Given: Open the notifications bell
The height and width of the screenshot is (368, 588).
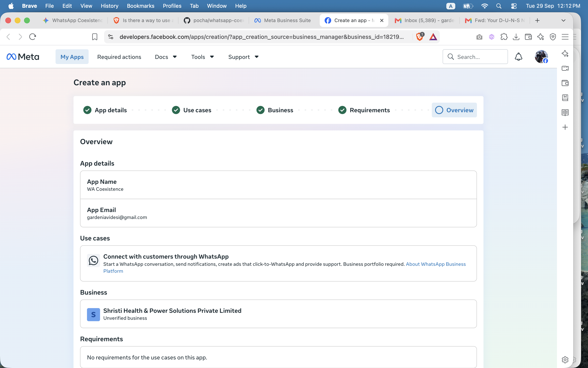Looking at the screenshot, I should click(519, 57).
